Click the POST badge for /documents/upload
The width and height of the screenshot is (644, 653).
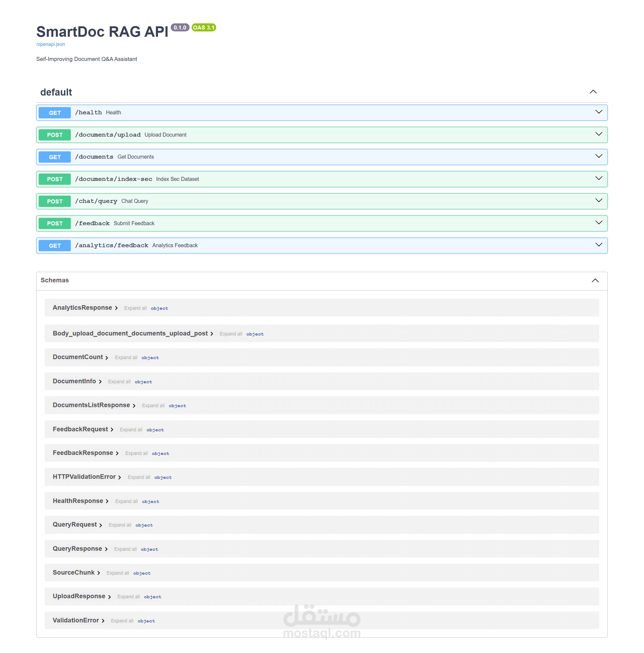tap(55, 135)
